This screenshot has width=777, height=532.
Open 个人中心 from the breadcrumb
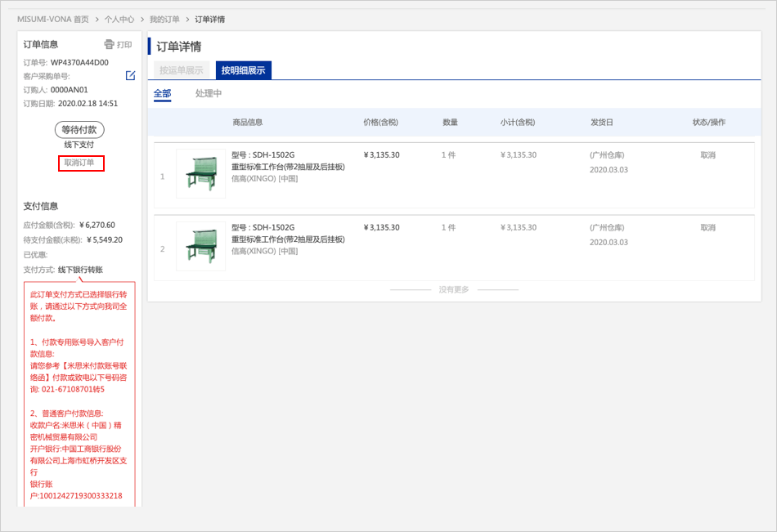119,19
